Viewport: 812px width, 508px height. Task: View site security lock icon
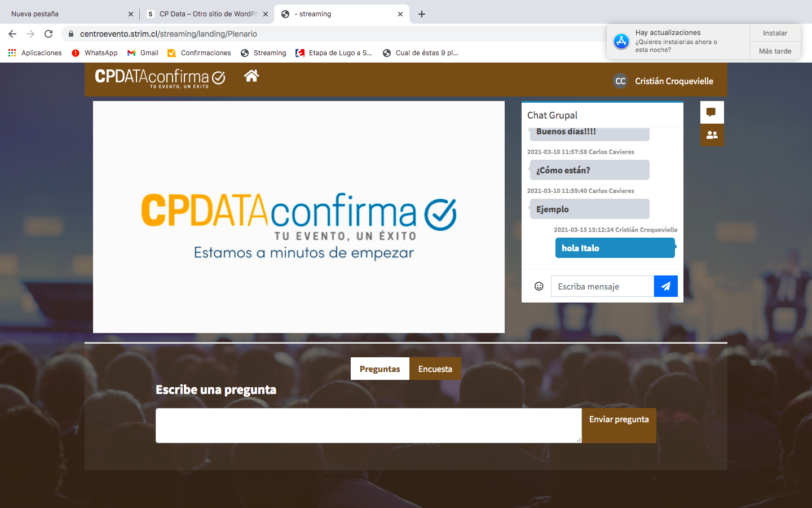(70, 34)
